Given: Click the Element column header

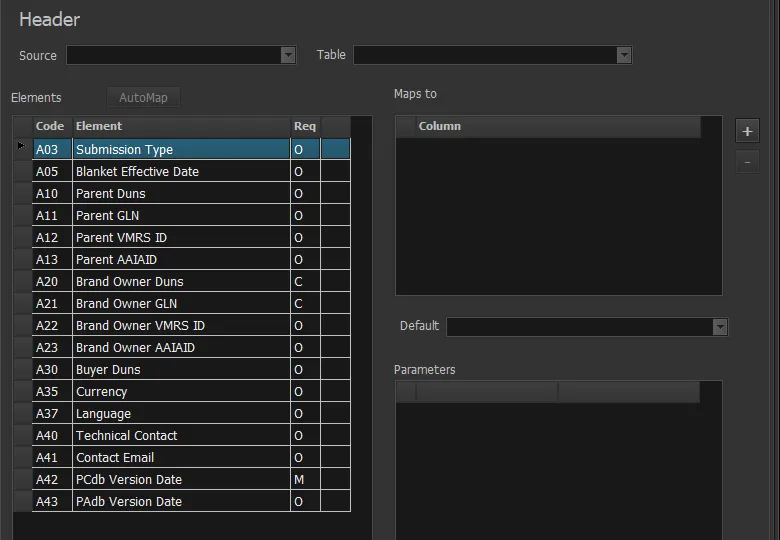Looking at the screenshot, I should click(180, 126).
